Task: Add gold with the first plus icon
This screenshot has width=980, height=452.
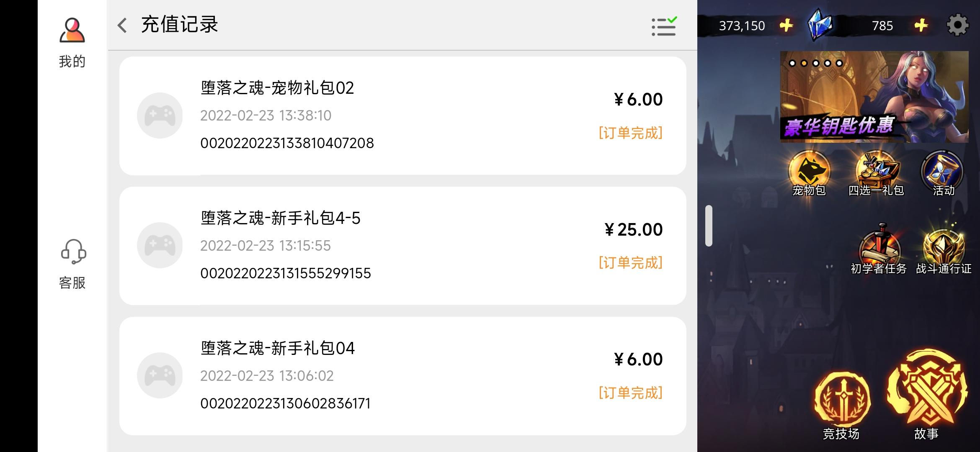Action: click(787, 26)
